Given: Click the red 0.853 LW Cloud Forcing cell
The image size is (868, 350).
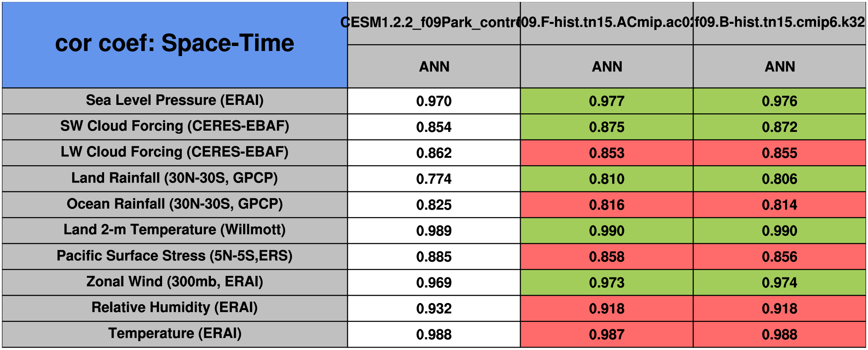Looking at the screenshot, I should (607, 153).
